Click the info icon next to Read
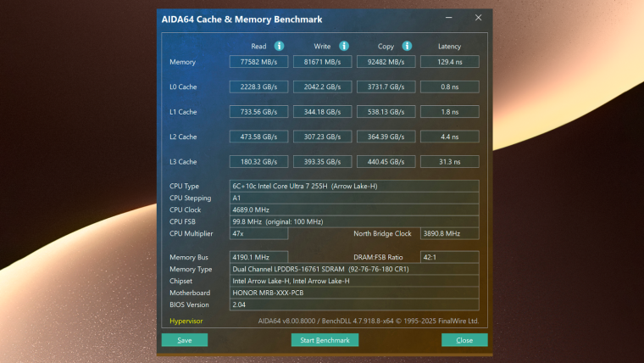 [x=279, y=46]
